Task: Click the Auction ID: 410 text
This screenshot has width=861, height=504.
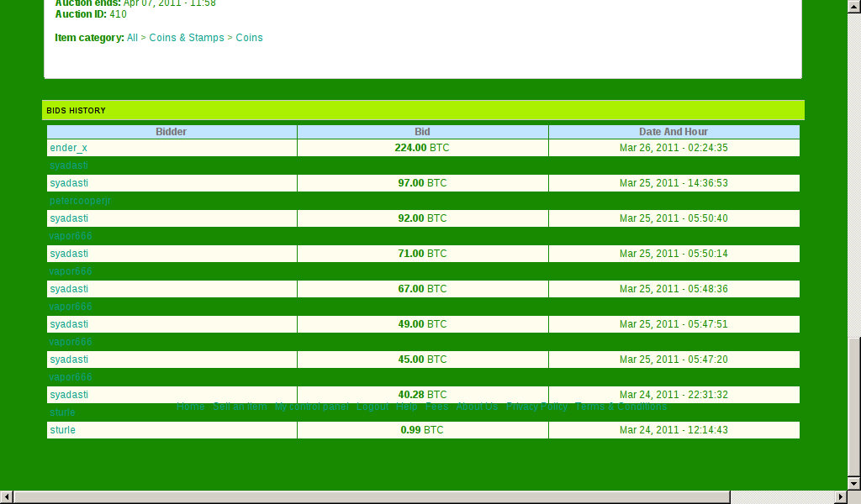Action: click(91, 14)
